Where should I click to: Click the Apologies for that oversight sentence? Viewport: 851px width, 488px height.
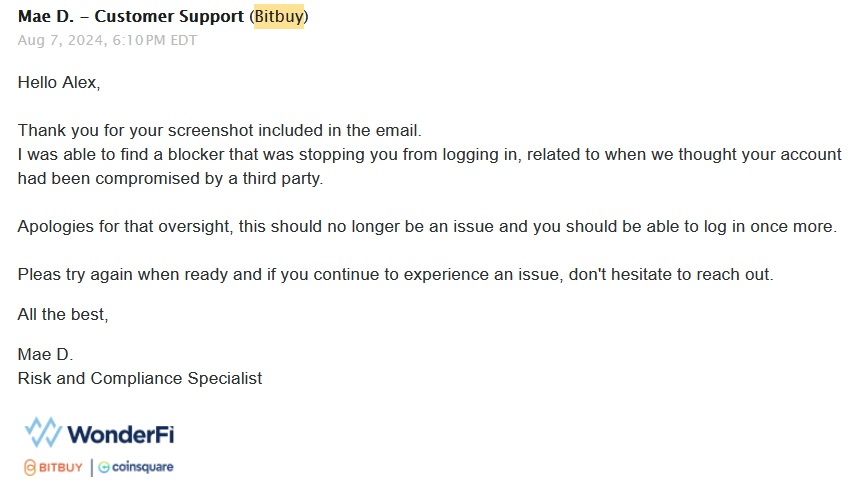(428, 226)
